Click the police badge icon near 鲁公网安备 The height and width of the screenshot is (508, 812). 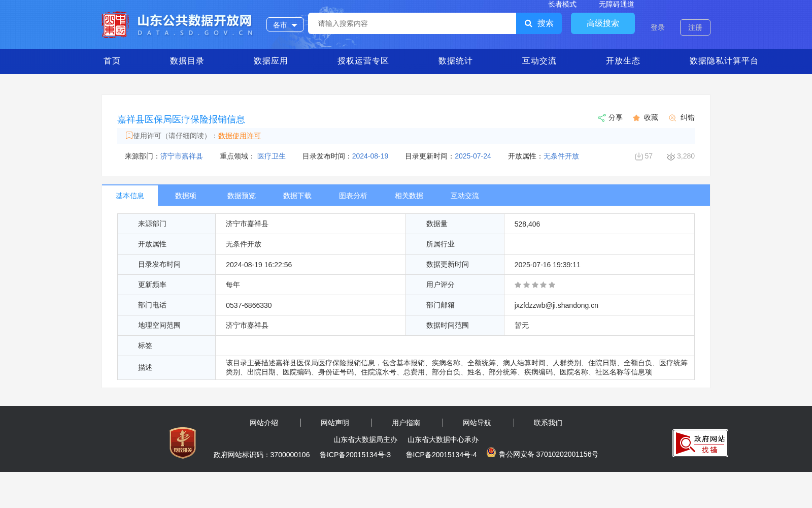point(491,452)
